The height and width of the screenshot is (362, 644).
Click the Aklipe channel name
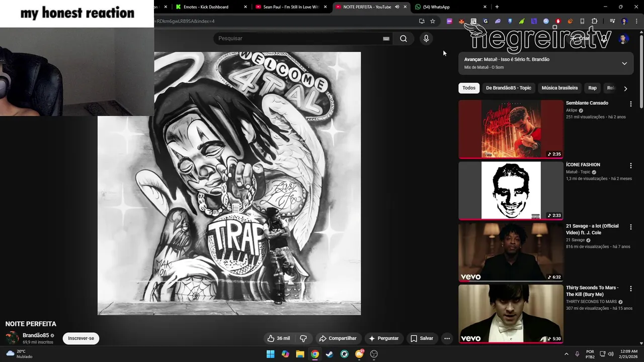coord(572,110)
